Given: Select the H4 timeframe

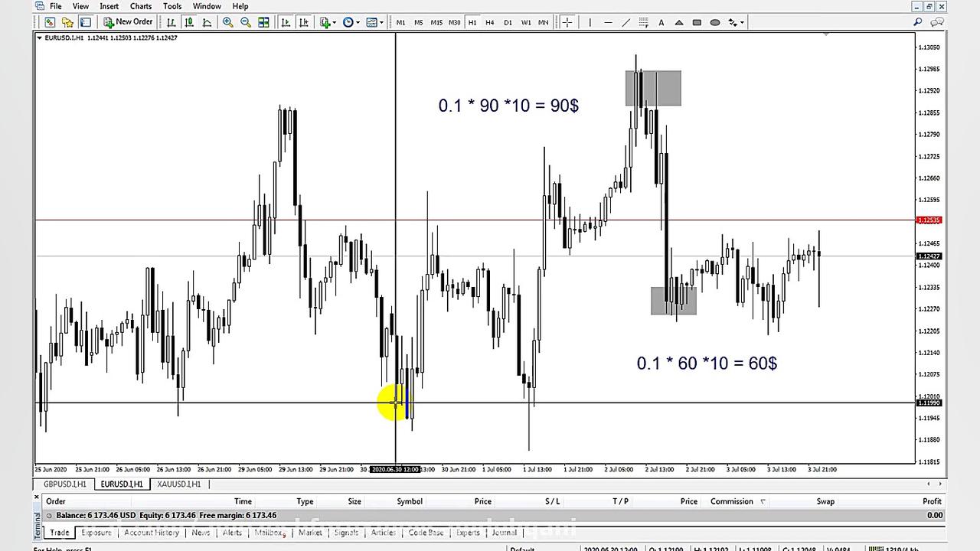Looking at the screenshot, I should 489,22.
